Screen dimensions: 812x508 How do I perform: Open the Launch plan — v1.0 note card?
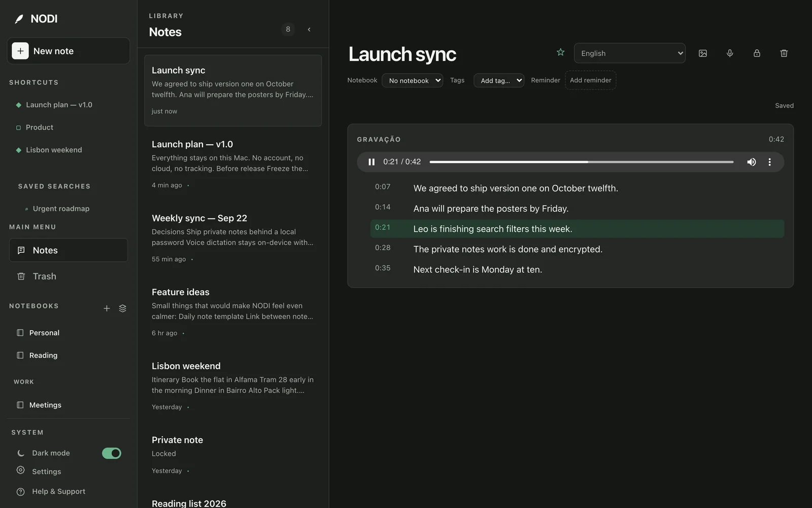pos(233,165)
